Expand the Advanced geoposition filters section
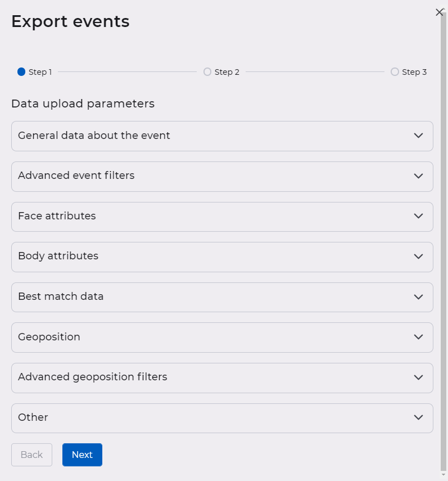This screenshot has height=481, width=448. pos(223,377)
